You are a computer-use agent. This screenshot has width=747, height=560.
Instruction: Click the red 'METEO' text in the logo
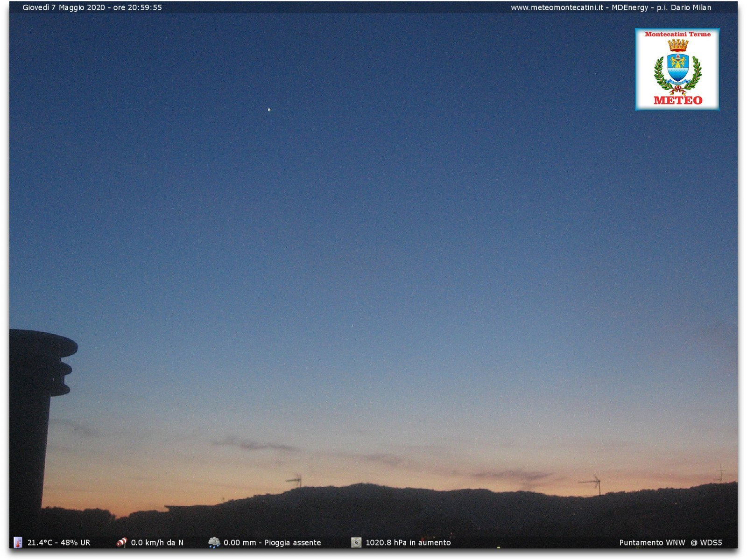[678, 100]
